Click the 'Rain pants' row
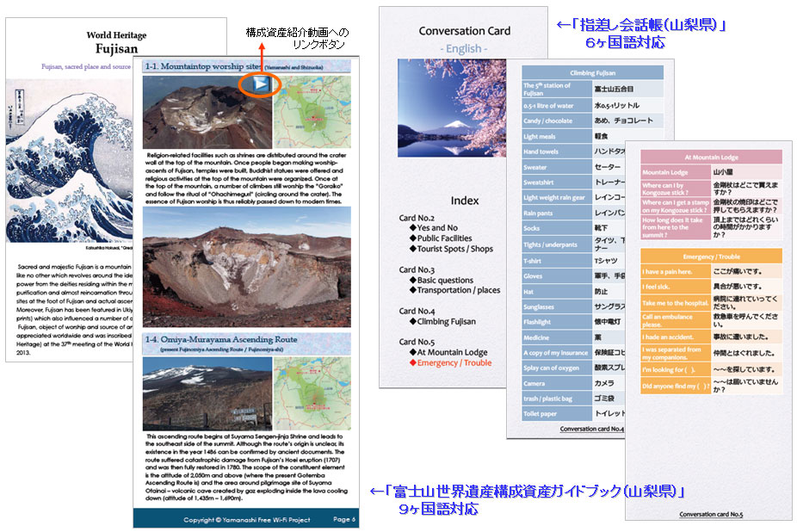Image resolution: width=797 pixels, height=532 pixels. point(573,213)
